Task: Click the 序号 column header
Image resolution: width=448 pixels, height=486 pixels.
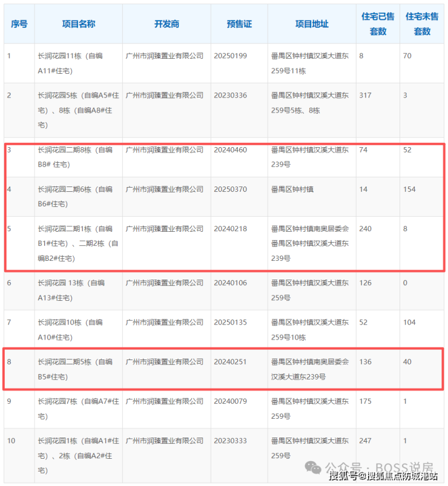Action: (x=19, y=24)
